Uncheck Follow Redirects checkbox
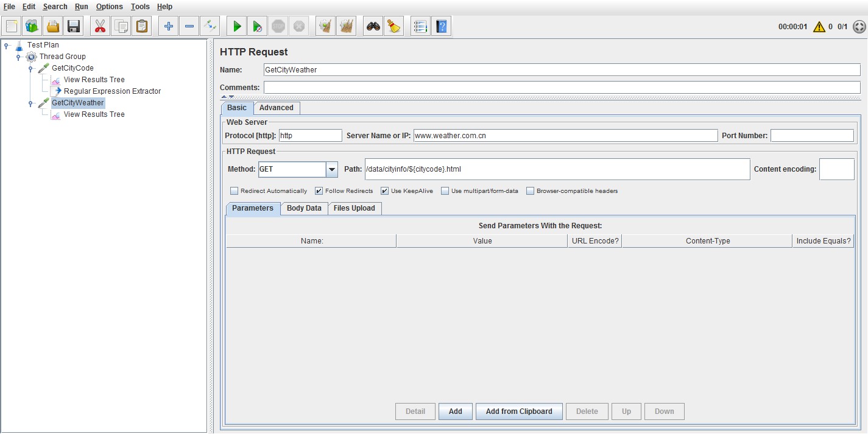The height and width of the screenshot is (434, 868). [x=319, y=191]
